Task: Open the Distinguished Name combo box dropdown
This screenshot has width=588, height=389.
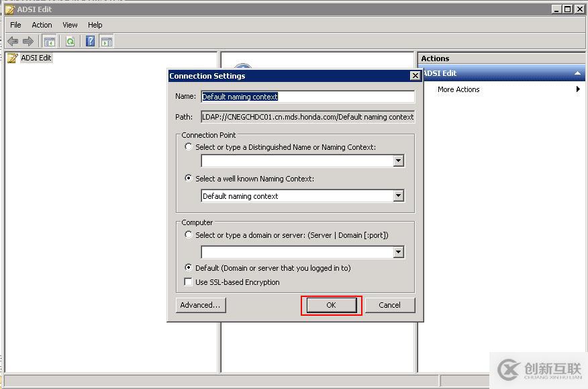Action: (x=398, y=161)
